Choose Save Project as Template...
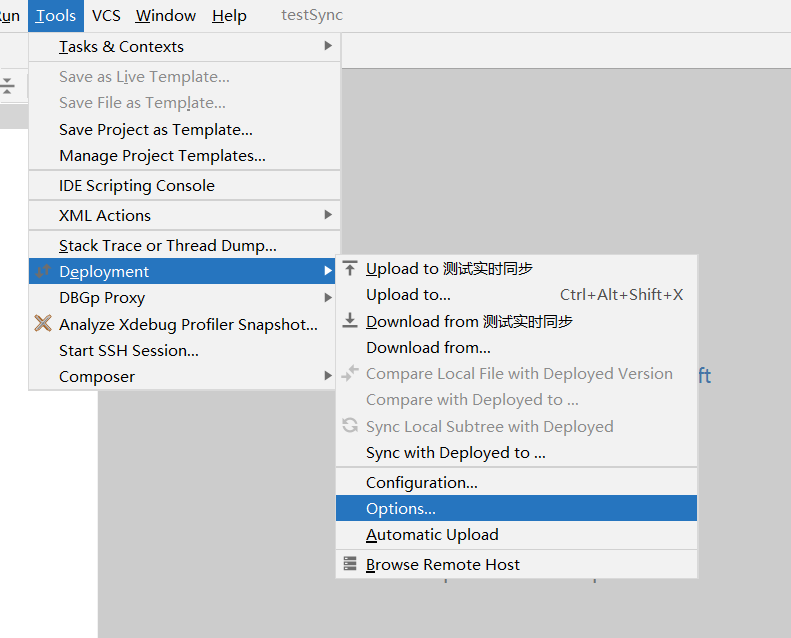Image resolution: width=791 pixels, height=638 pixels. (185, 130)
